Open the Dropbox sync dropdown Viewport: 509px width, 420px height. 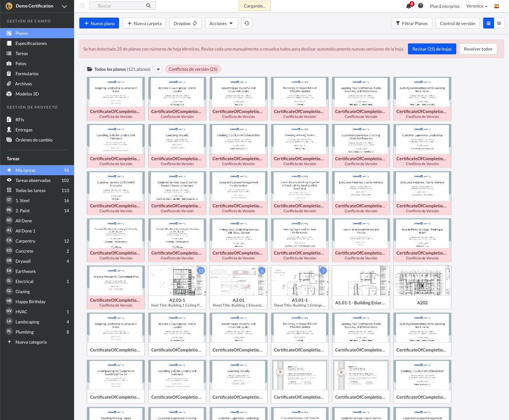(x=185, y=23)
